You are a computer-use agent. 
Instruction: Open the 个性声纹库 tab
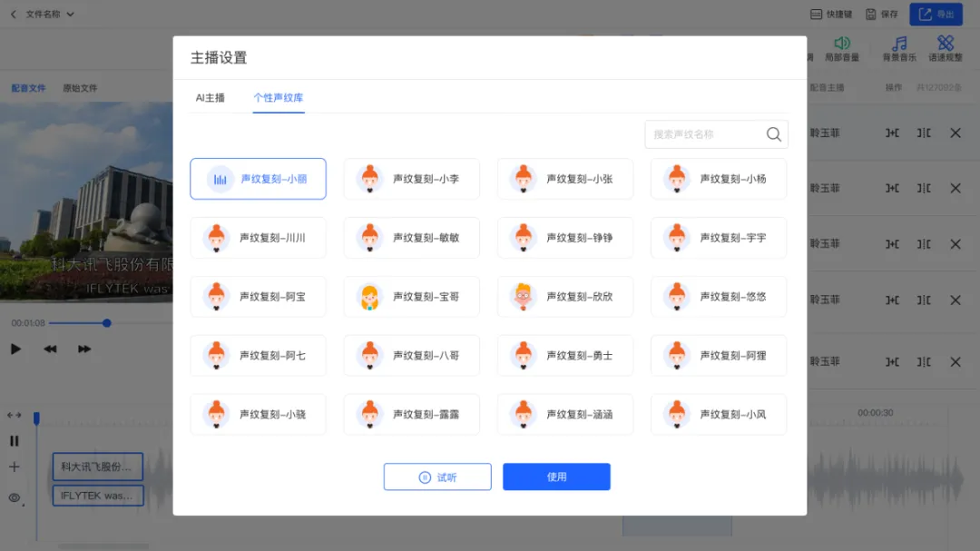[279, 97]
